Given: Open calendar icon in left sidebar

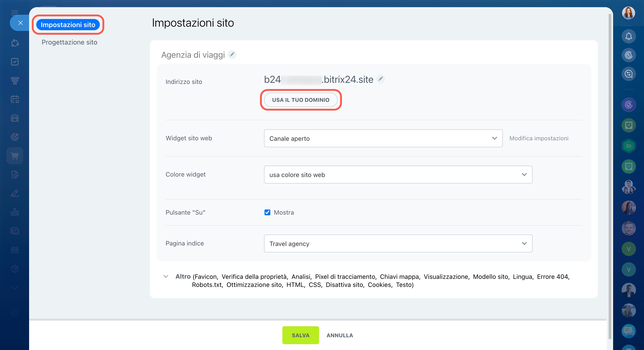Looking at the screenshot, I should pos(15,99).
